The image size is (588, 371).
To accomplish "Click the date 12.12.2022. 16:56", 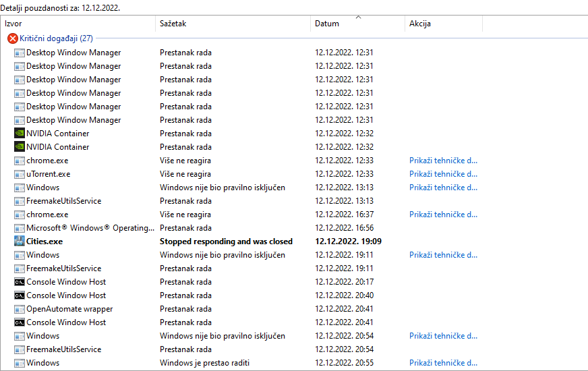I will pyautogui.click(x=345, y=228).
